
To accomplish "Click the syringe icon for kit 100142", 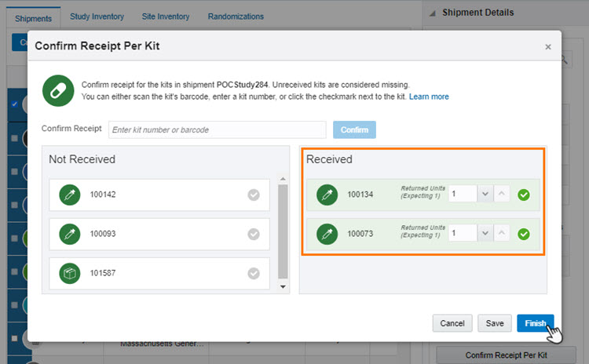I will coord(70,195).
